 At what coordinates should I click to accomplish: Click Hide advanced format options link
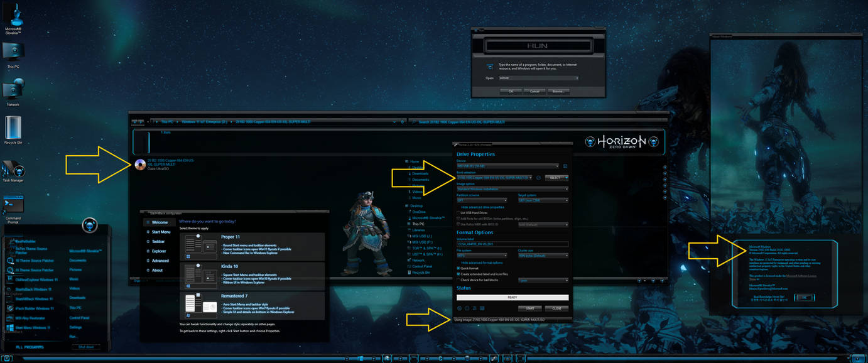(x=482, y=263)
